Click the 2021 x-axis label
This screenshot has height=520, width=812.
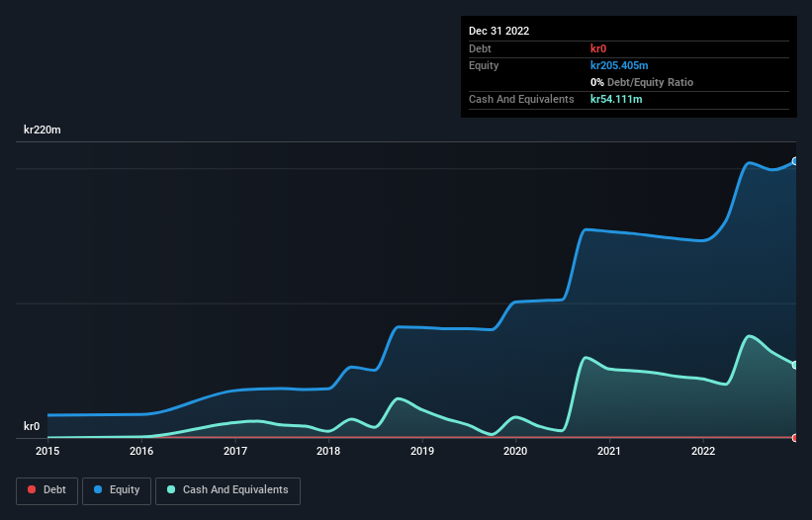pyautogui.click(x=609, y=451)
